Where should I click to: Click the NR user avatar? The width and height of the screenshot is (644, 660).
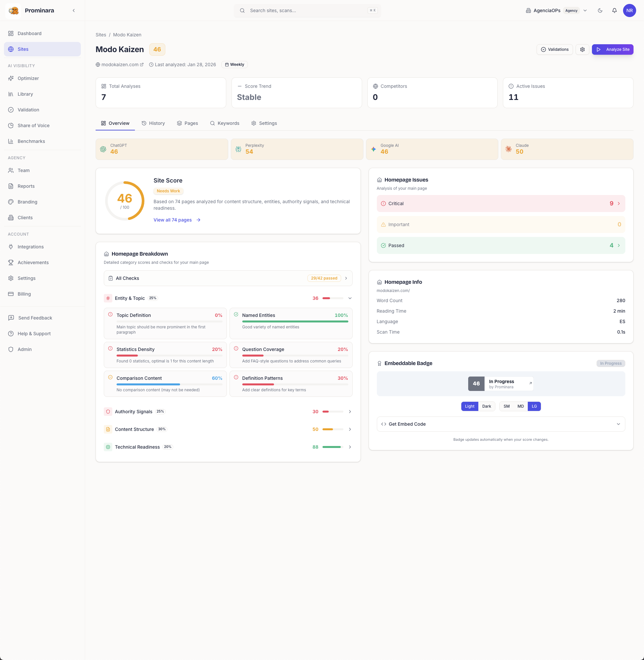(x=629, y=10)
